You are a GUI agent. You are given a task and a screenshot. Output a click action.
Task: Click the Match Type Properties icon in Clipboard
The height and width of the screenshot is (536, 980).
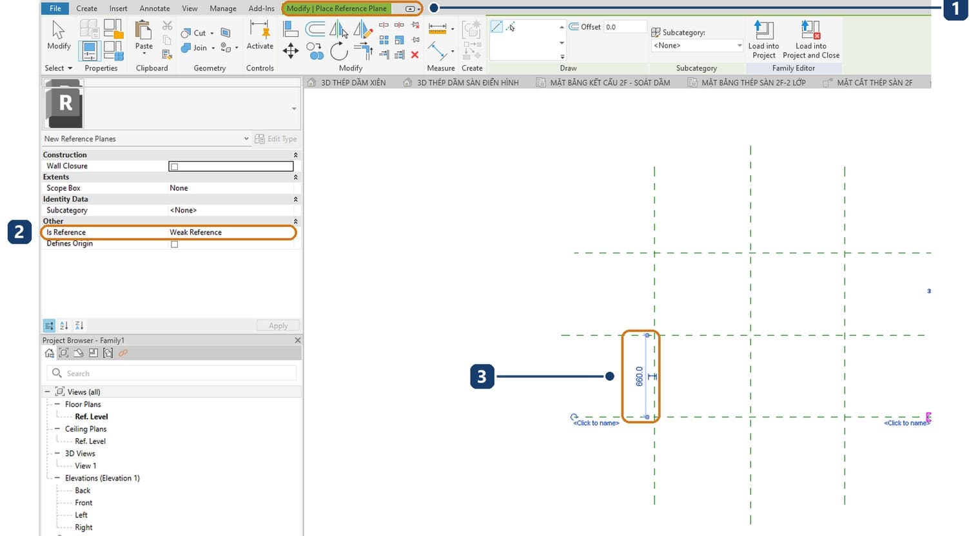coord(167,54)
